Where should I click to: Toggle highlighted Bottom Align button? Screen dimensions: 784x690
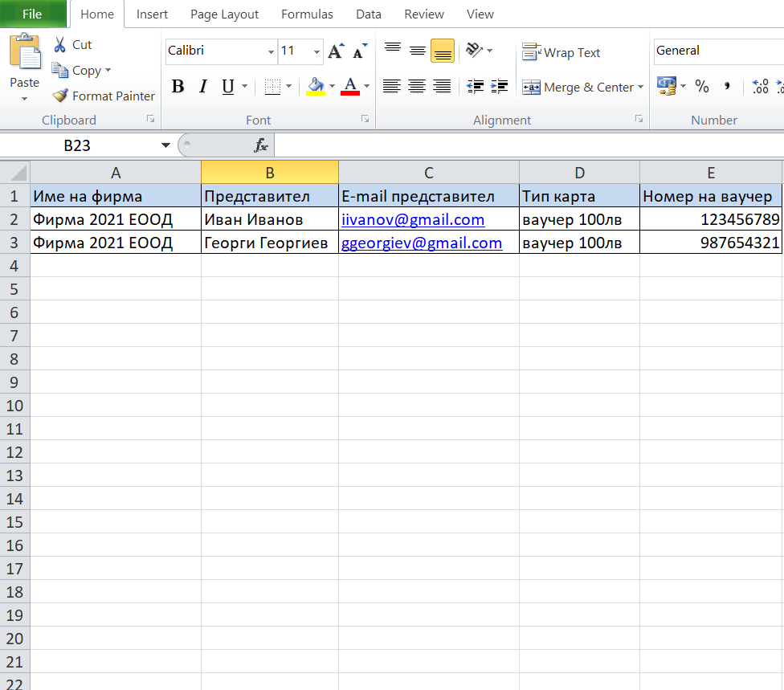pos(443,51)
